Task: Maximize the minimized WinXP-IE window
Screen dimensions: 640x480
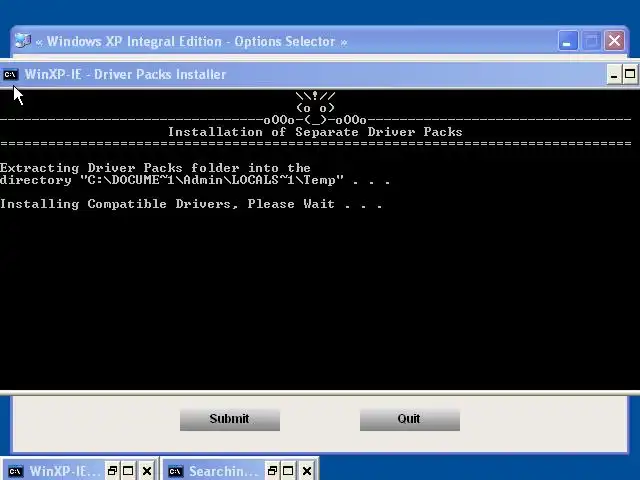Action: 128,471
